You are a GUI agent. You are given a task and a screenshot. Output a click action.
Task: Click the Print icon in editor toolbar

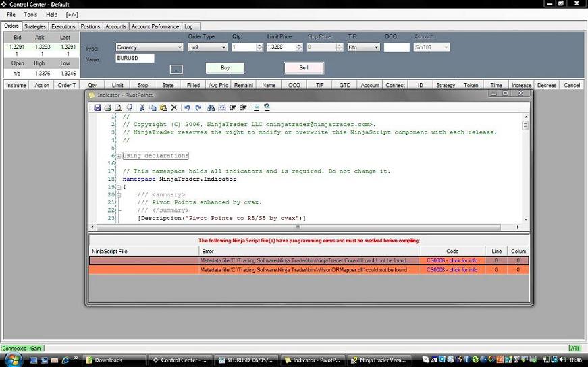[108, 107]
